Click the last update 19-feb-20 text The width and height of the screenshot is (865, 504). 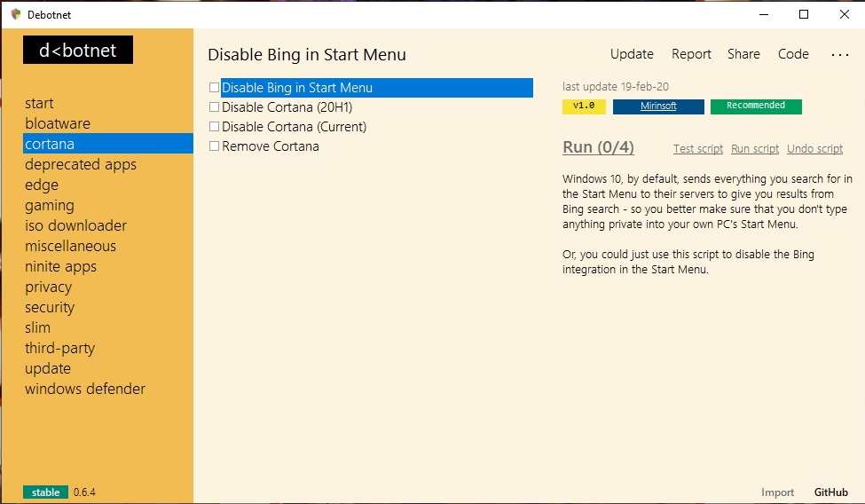pyautogui.click(x=615, y=87)
